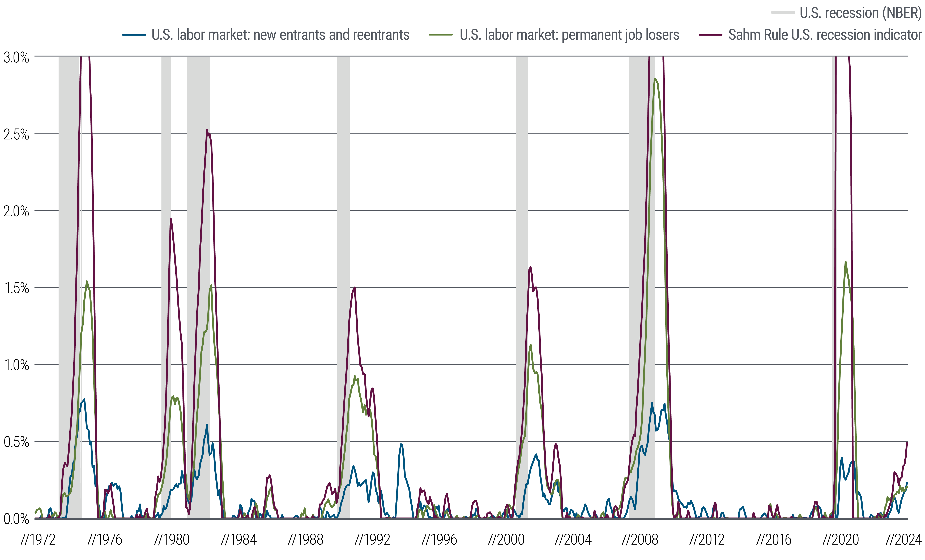Click the green permanent job losers legend line
Image resolution: width=925 pixels, height=560 pixels.
tap(441, 35)
